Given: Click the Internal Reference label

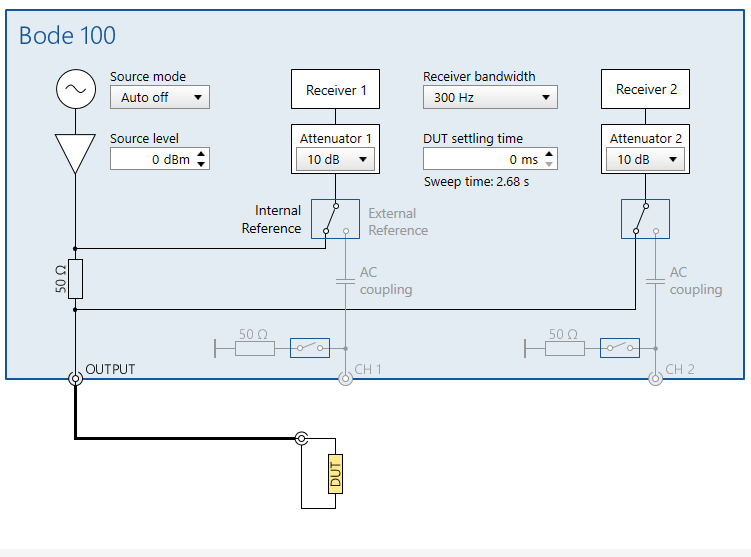Looking at the screenshot, I should pos(272,219).
